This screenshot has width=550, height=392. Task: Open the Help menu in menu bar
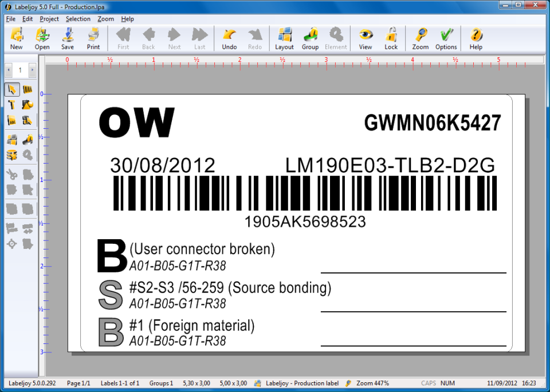pos(127,19)
